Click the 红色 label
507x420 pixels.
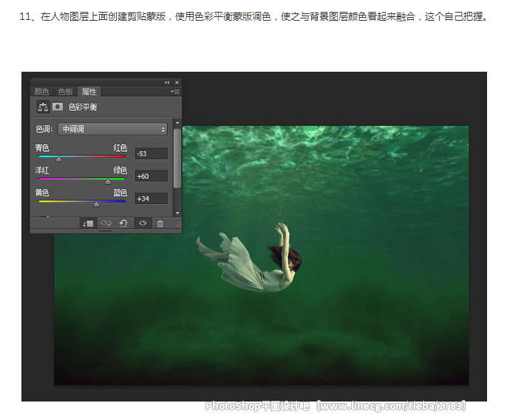point(120,148)
